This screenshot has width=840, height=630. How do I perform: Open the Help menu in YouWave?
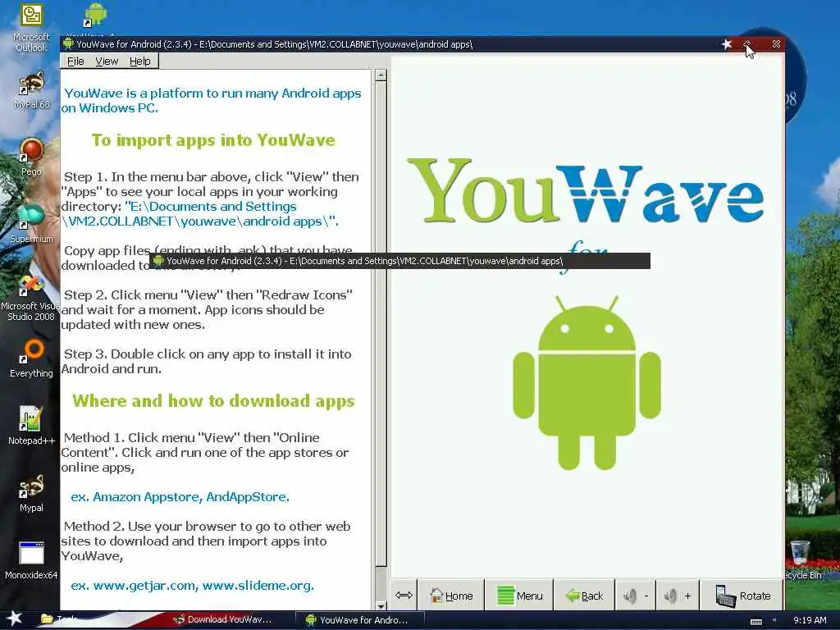click(x=139, y=61)
